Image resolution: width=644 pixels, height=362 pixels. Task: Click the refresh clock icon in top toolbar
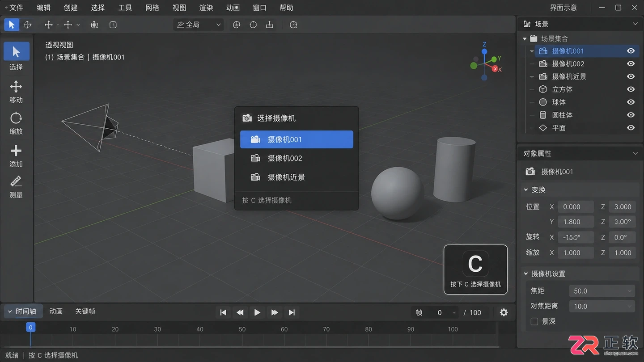click(293, 25)
